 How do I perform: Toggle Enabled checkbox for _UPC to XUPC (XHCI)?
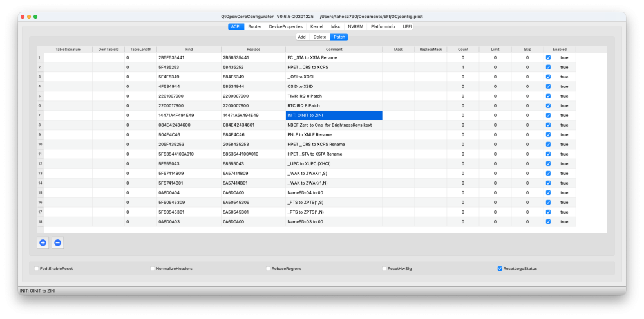[x=548, y=163]
